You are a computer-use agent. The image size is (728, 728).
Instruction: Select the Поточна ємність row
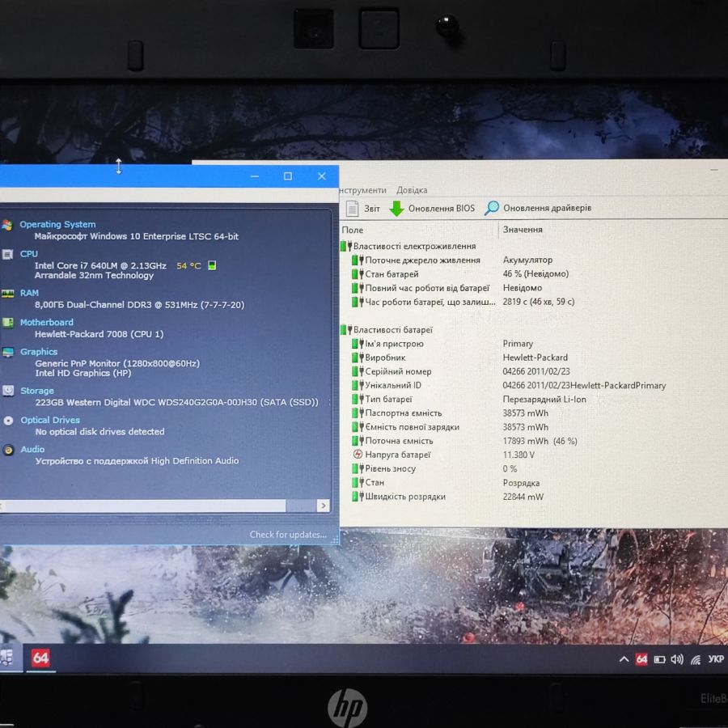pos(464,441)
